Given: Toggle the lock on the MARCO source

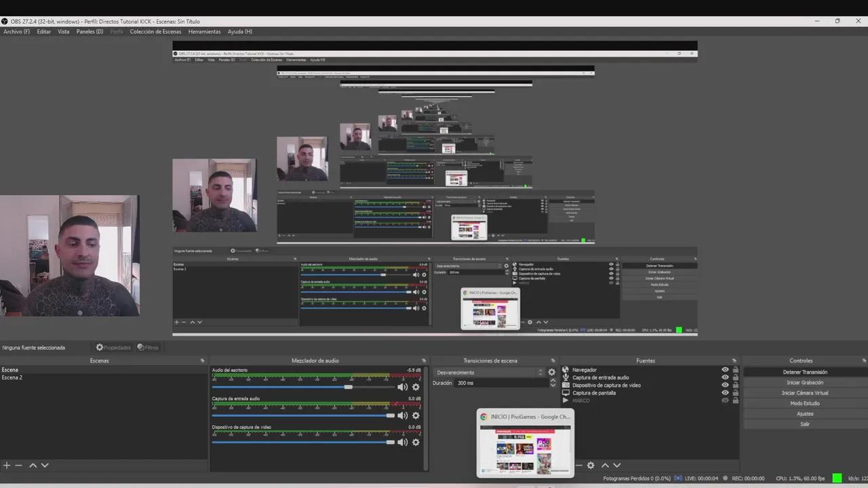Looking at the screenshot, I should [x=735, y=401].
